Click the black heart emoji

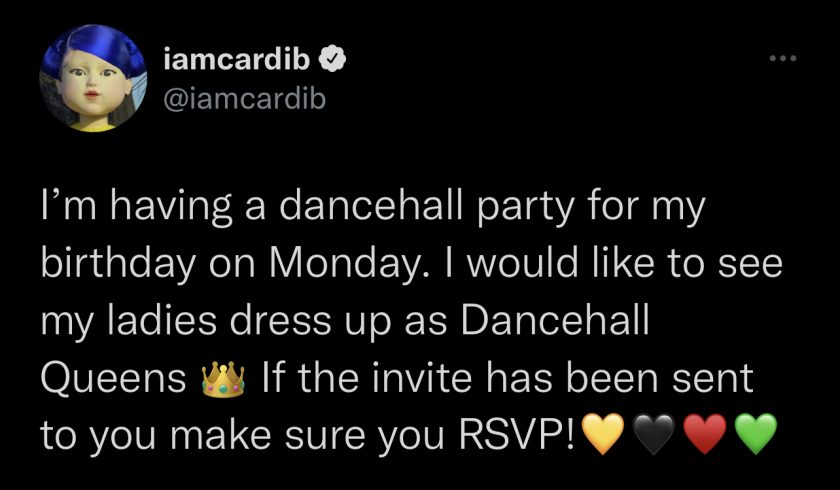pyautogui.click(x=654, y=434)
